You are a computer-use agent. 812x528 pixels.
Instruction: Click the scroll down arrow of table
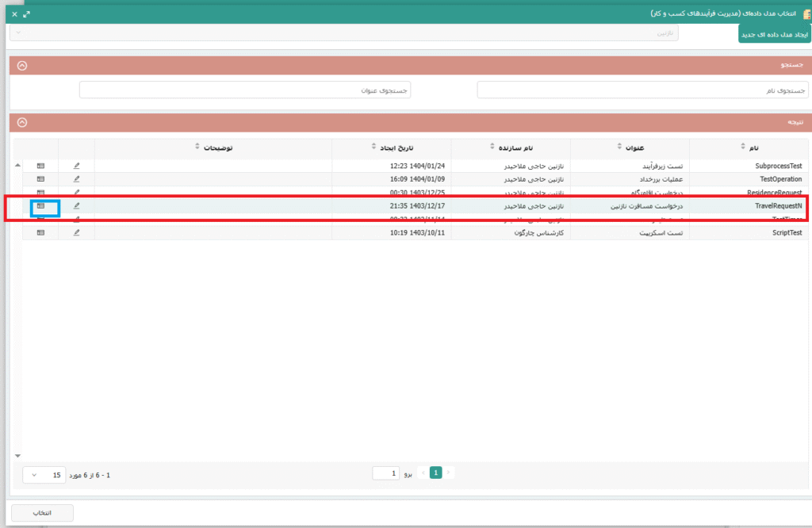(x=17, y=456)
